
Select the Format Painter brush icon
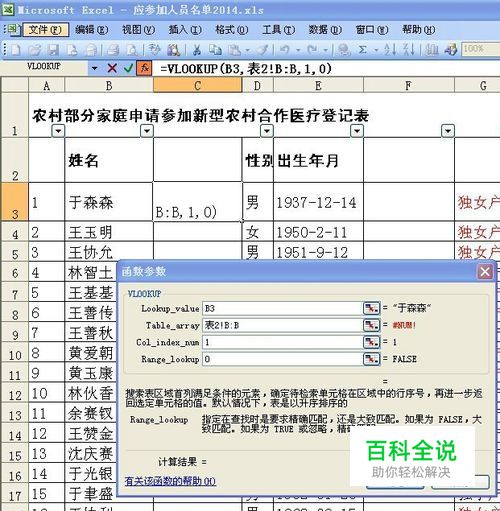262,50
